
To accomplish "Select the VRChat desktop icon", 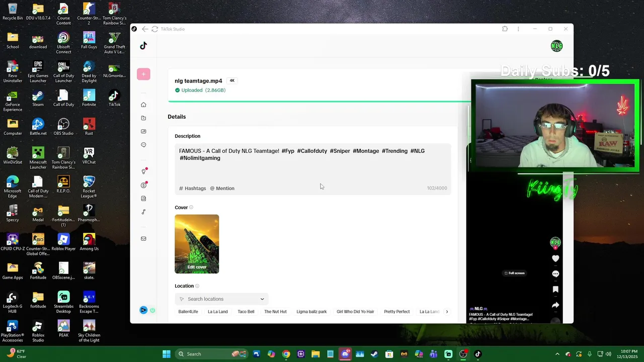I will click(89, 156).
